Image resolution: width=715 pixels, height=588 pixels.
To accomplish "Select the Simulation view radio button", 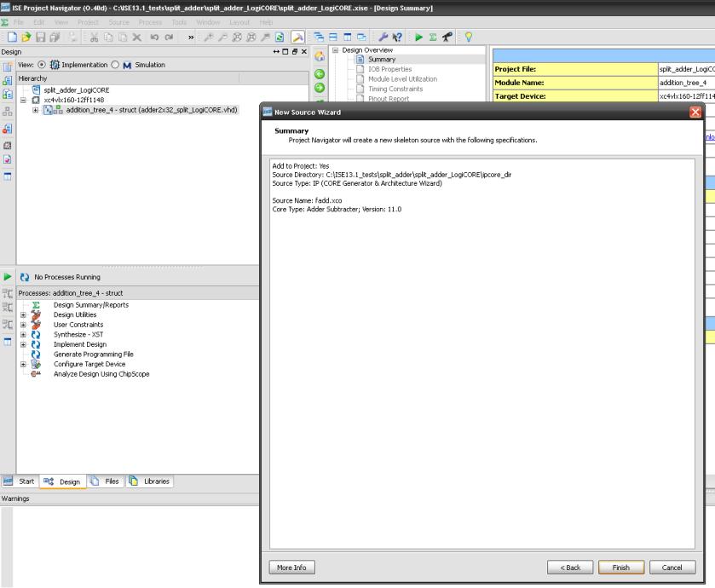I will (x=115, y=65).
